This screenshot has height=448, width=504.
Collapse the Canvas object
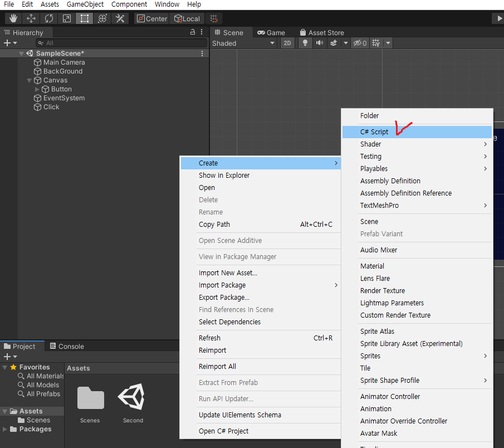tap(30, 80)
